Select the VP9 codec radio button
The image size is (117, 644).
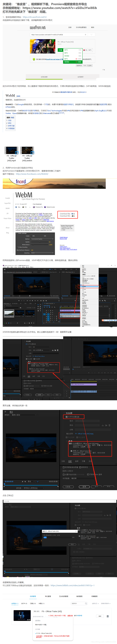pos(43,236)
